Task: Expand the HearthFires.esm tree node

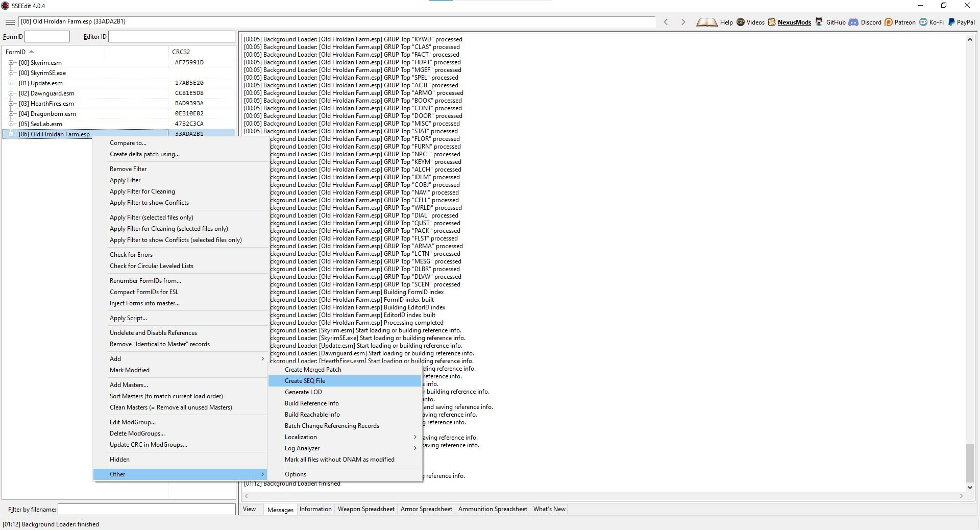Action: coord(11,104)
